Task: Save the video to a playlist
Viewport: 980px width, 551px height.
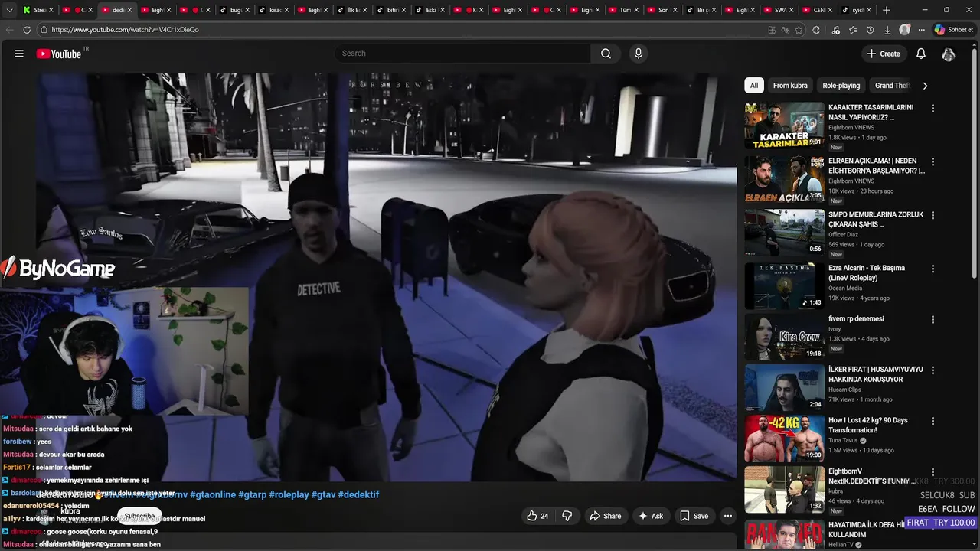Action: click(694, 516)
